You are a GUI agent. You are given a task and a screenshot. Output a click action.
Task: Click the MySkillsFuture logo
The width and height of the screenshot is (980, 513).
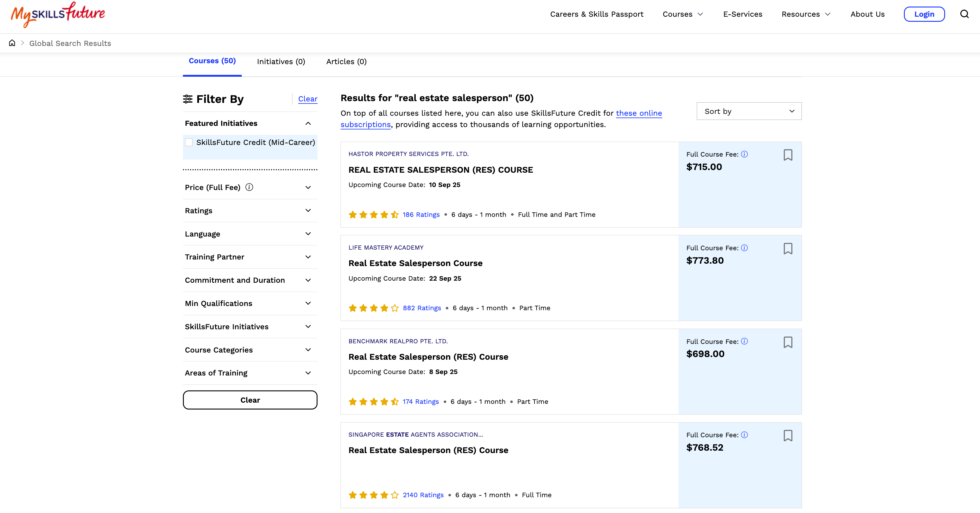click(x=58, y=15)
